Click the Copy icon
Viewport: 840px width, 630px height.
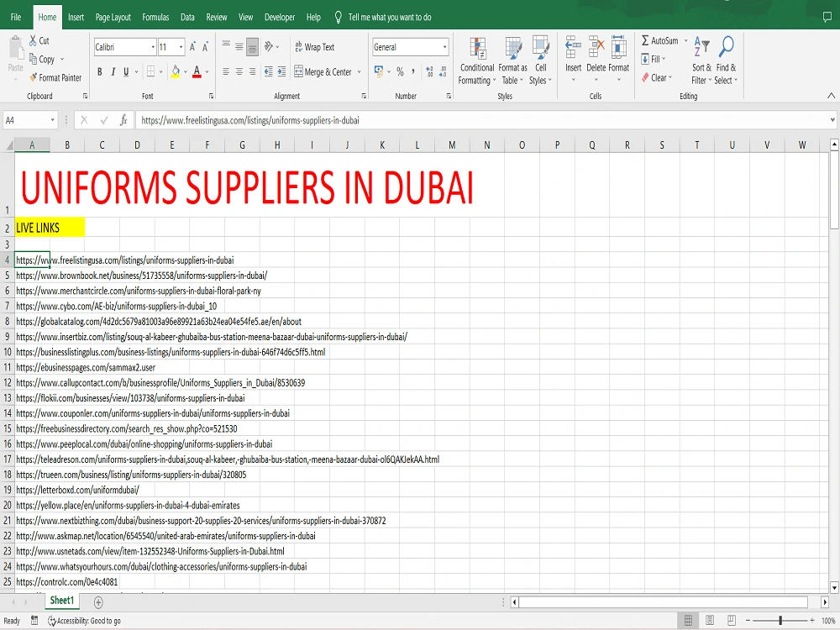point(34,59)
